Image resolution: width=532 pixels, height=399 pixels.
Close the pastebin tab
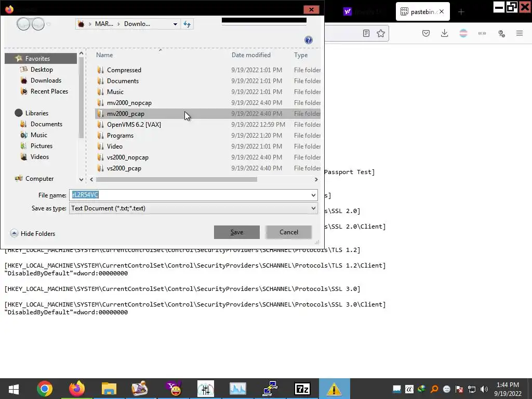pyautogui.click(x=442, y=11)
